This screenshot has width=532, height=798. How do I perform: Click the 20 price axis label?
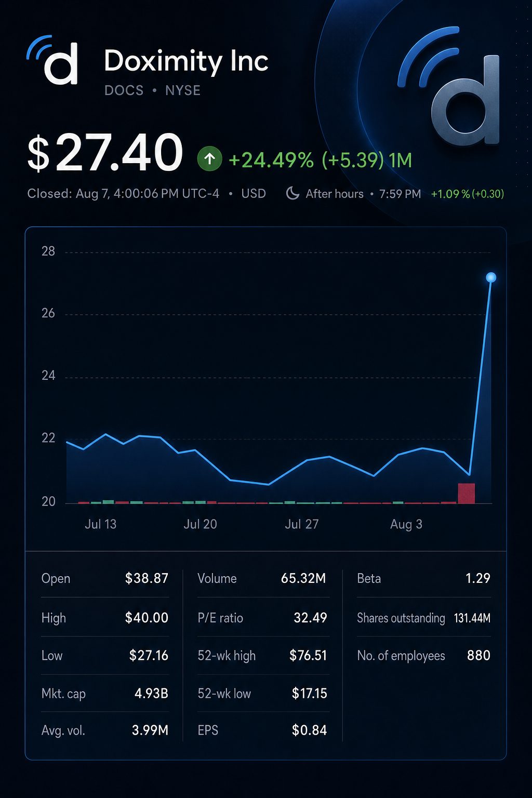pos(48,501)
